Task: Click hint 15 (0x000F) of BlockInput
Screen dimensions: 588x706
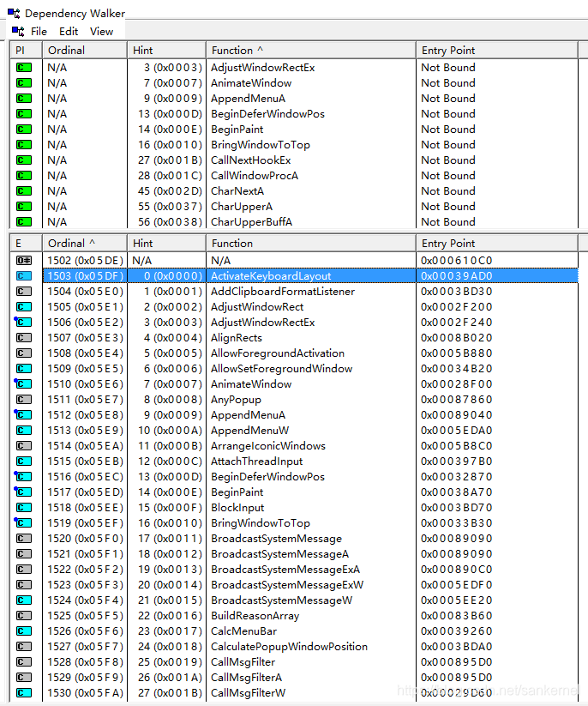Action: point(170,508)
